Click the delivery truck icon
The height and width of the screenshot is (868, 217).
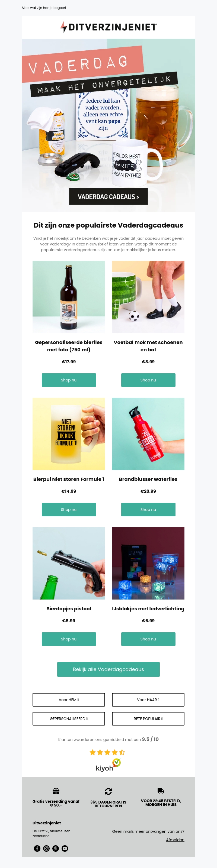(x=161, y=791)
